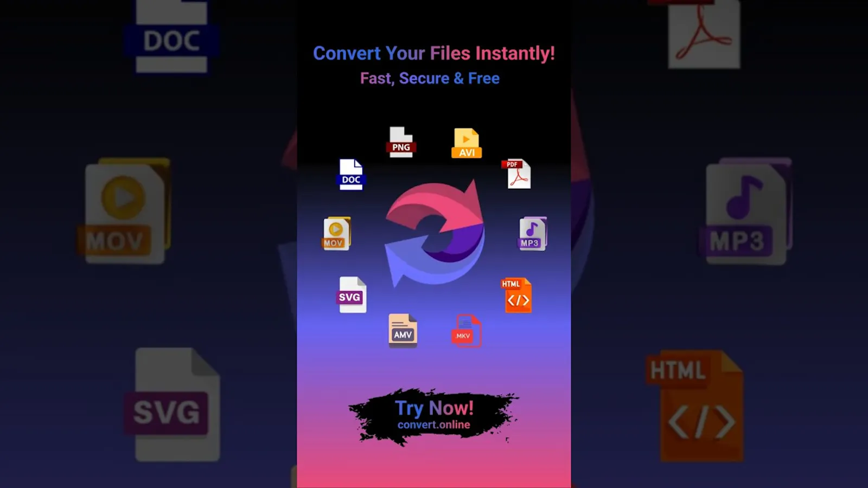Open the convert.online link
This screenshot has width=868, height=488.
click(x=434, y=425)
